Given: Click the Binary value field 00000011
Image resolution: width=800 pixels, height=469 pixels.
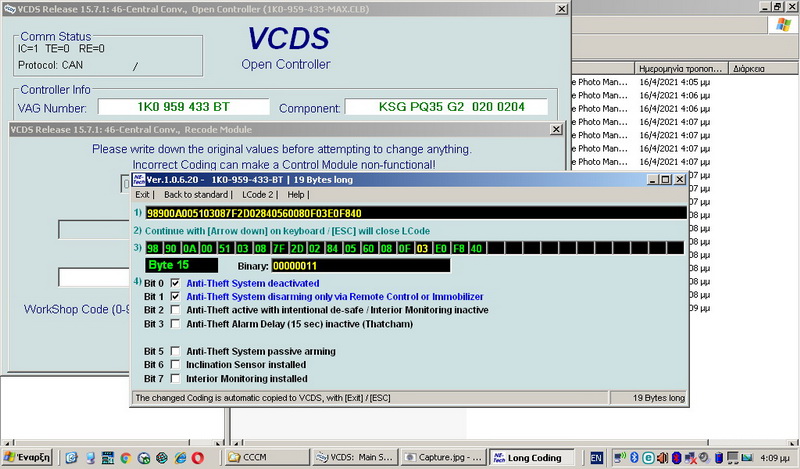Looking at the screenshot, I should 361,265.
